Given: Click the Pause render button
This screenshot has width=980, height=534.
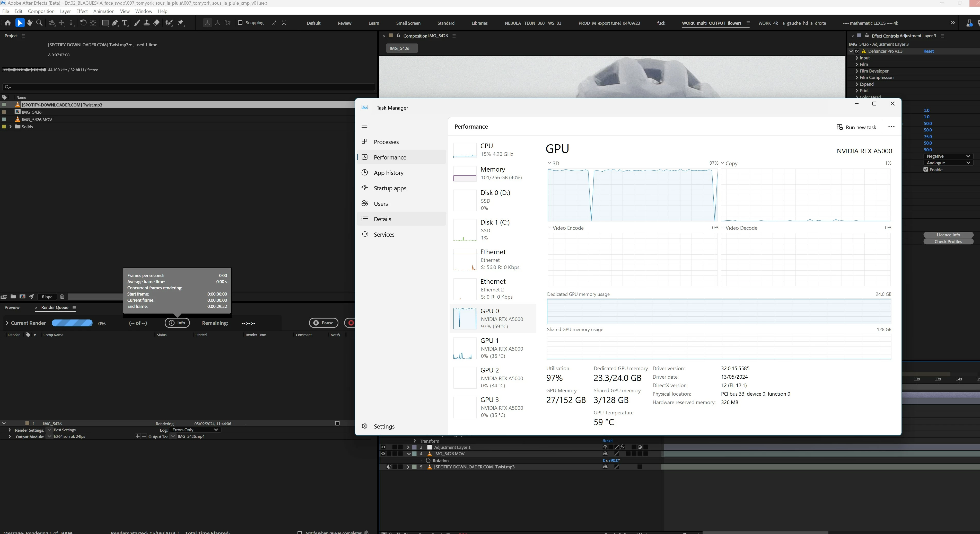Looking at the screenshot, I should click(323, 323).
